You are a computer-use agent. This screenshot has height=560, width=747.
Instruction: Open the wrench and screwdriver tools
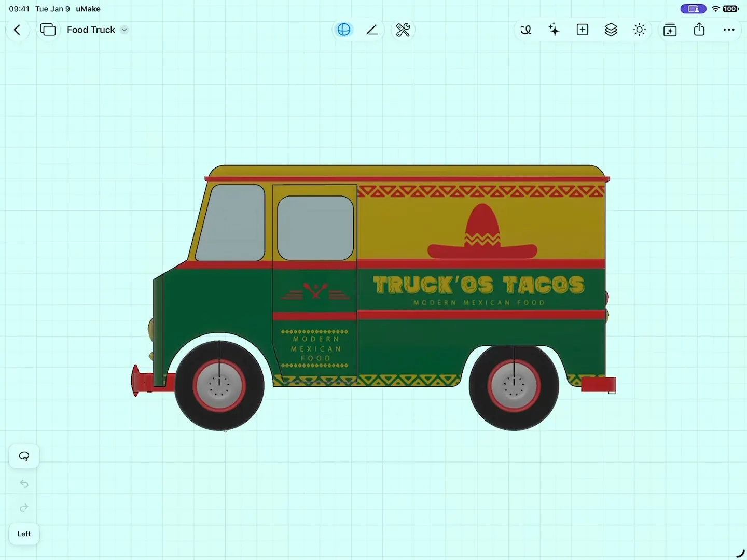[403, 30]
